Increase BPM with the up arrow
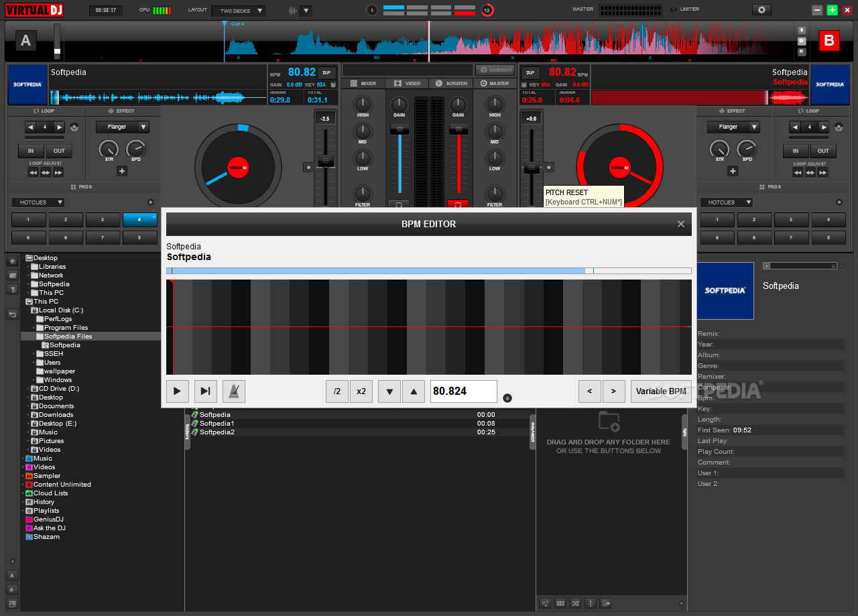858x616 pixels. pos(414,391)
